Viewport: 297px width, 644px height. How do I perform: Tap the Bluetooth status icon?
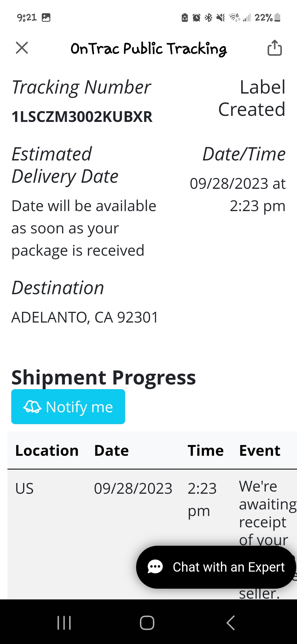pos(208,18)
